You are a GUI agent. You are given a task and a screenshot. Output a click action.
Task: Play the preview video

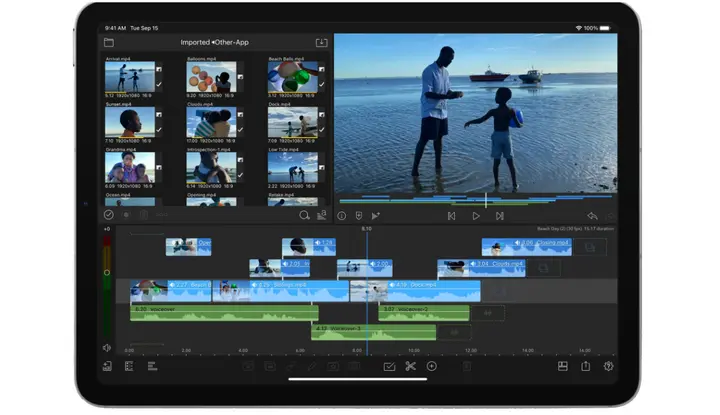point(476,216)
